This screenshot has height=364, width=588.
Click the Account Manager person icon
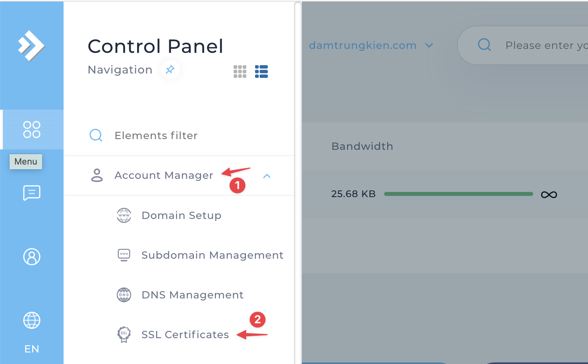tap(97, 175)
